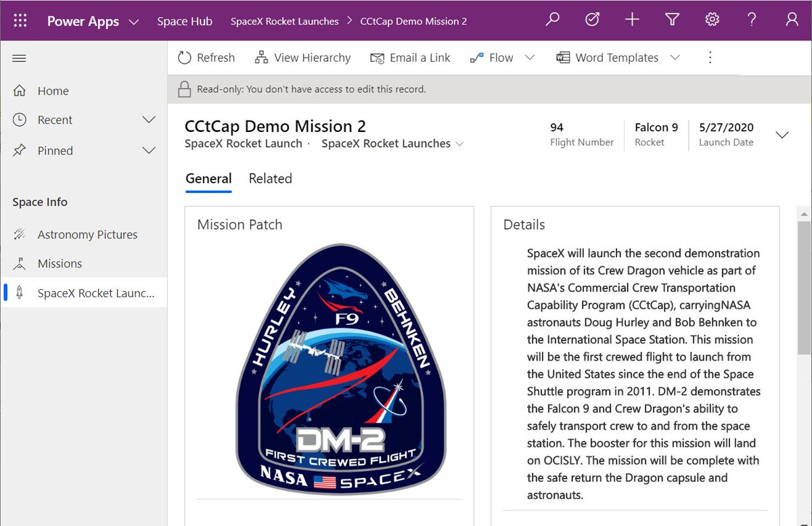Expand the record header chevron

click(782, 135)
